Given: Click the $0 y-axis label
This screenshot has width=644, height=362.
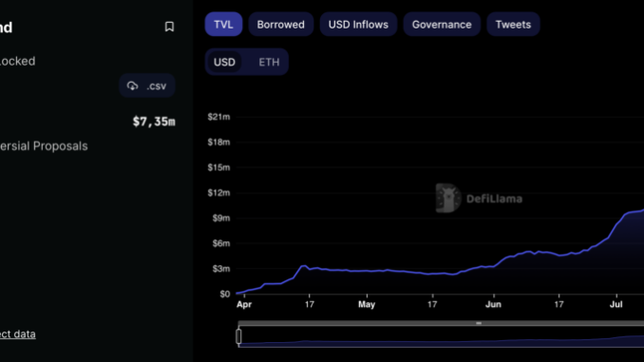Looking at the screenshot, I should pos(225,294).
